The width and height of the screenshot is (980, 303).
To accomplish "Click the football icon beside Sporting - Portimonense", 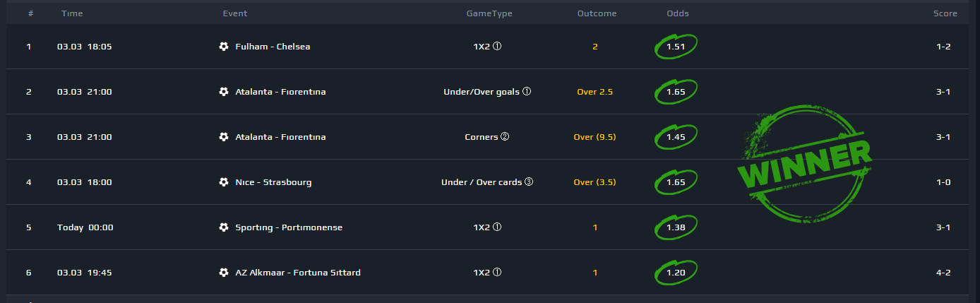I will [224, 227].
